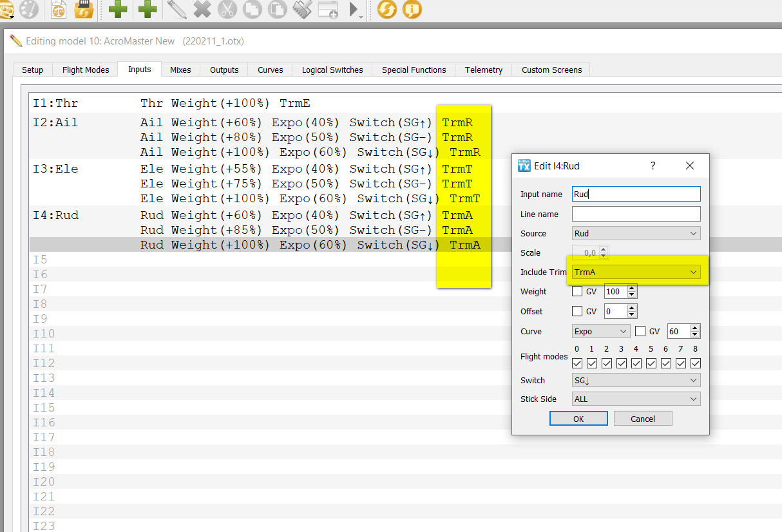Uncheck flight mode 0 checkbox
782x532 pixels.
[x=577, y=363]
